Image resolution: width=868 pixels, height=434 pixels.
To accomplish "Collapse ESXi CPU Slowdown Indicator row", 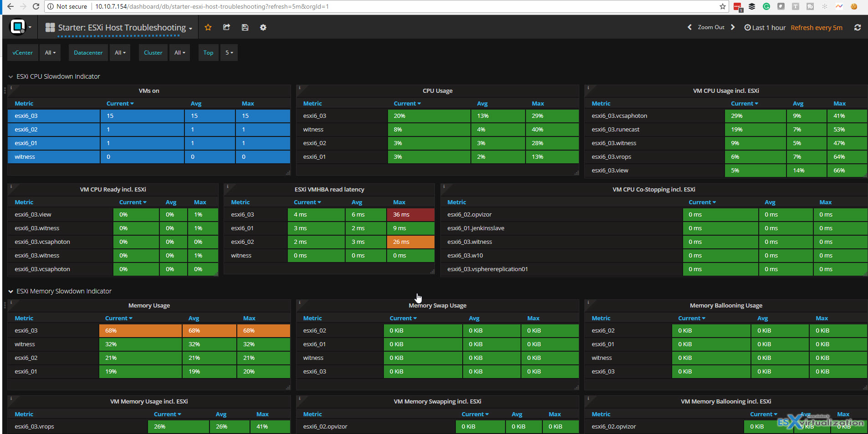I will pyautogui.click(x=54, y=76).
